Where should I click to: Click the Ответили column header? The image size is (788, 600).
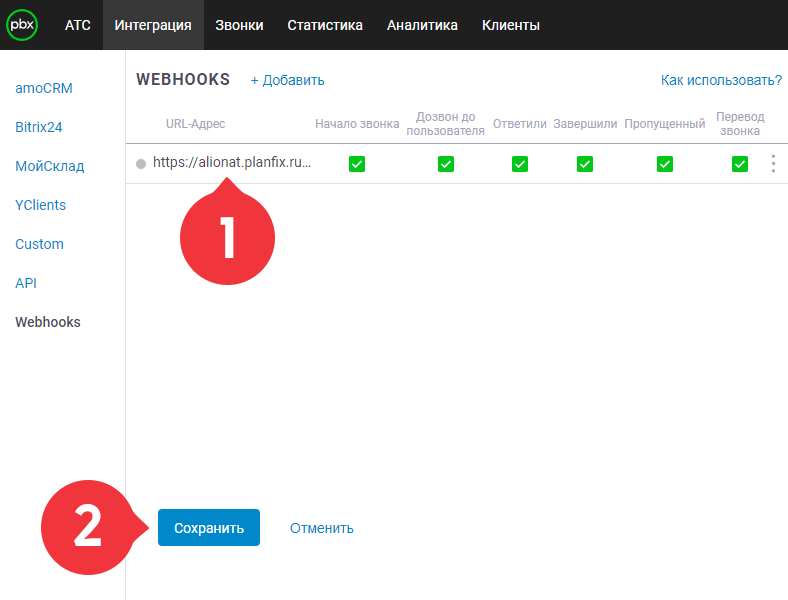(x=520, y=124)
